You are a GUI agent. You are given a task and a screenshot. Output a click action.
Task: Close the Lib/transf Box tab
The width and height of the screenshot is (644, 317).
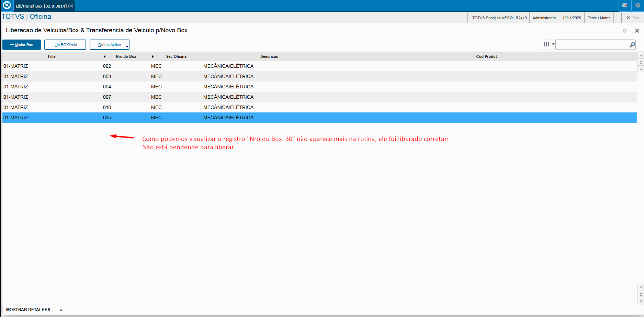point(71,6)
